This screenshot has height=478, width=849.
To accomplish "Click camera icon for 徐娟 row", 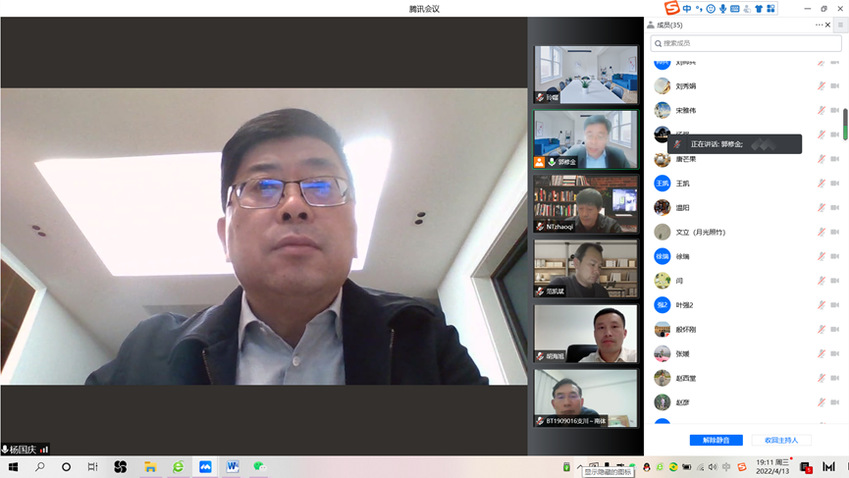I will pos(835,256).
